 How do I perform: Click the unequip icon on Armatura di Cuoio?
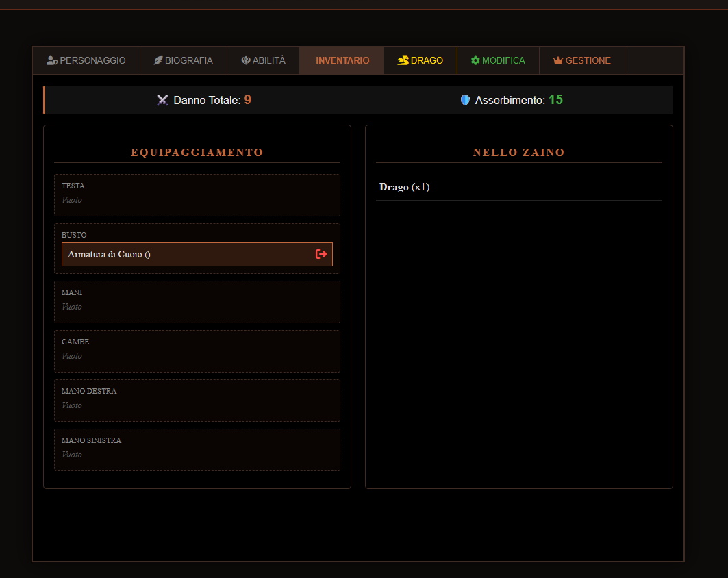[321, 254]
